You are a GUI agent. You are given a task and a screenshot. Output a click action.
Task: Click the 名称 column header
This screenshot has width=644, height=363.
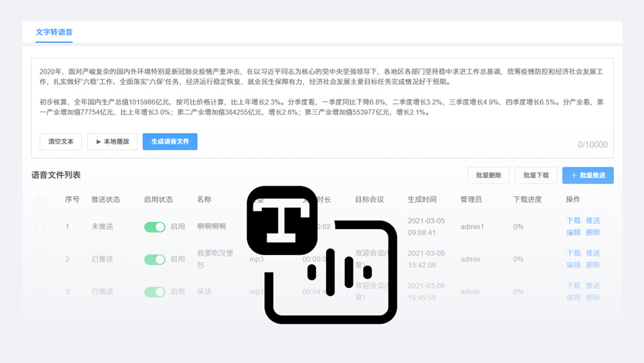(204, 200)
